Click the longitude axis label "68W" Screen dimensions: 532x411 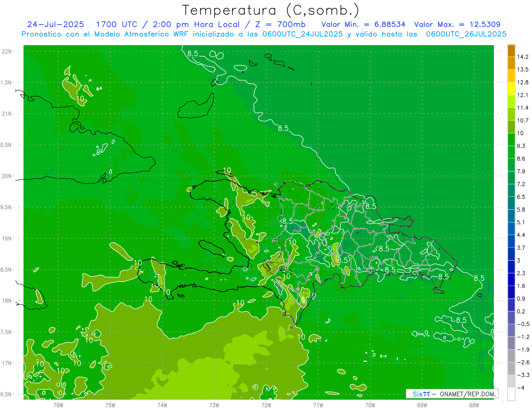click(474, 405)
